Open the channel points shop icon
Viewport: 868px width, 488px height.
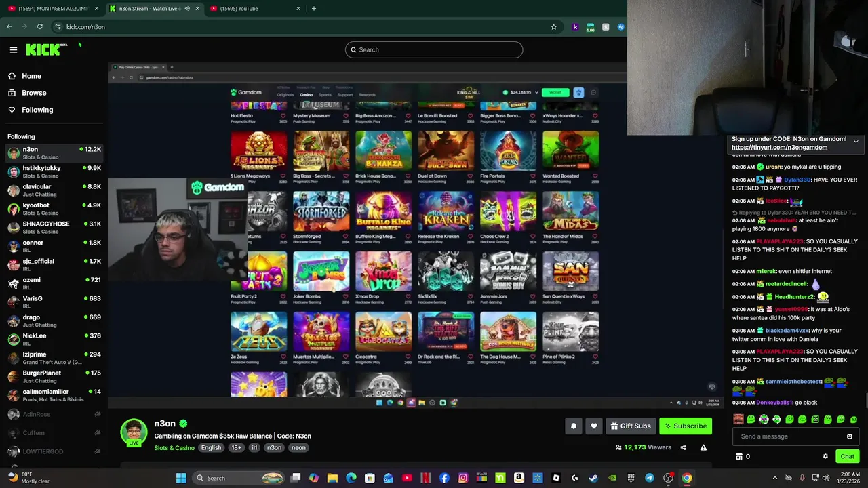pyautogui.click(x=739, y=457)
